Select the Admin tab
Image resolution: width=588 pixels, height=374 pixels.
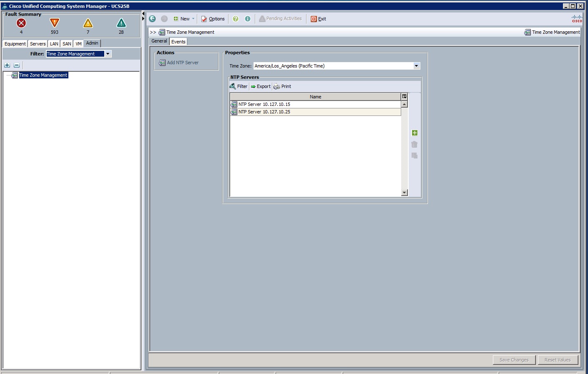[92, 43]
